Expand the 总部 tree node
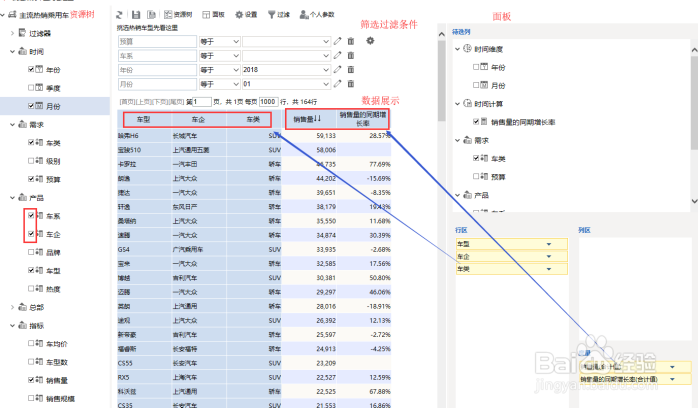Viewport: 698px width, 409px height. coord(12,307)
